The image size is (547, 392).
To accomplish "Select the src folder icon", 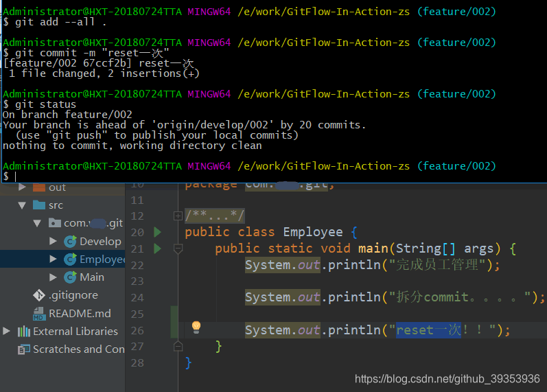I will point(39,205).
